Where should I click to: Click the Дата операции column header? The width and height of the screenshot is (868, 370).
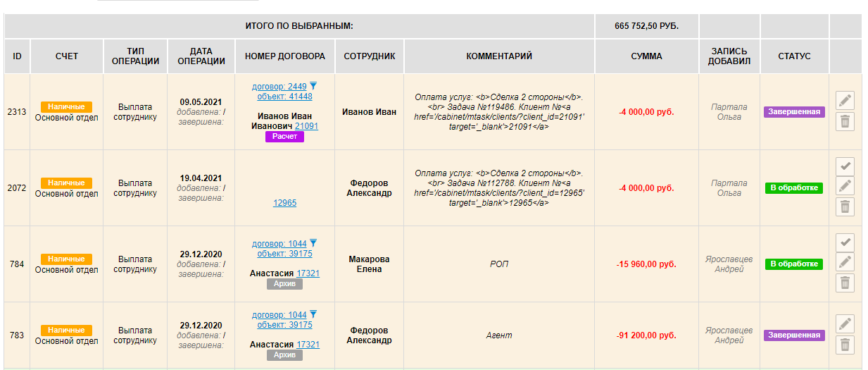click(201, 56)
